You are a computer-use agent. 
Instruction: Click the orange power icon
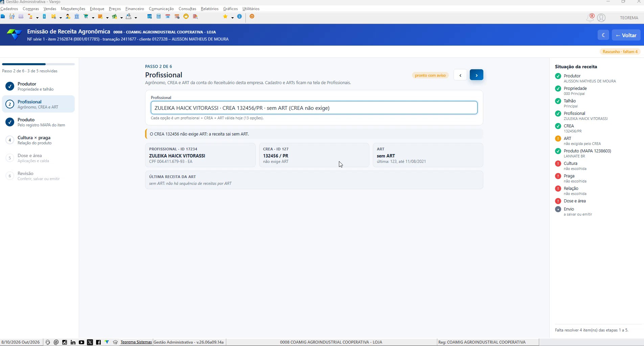[x=252, y=16]
